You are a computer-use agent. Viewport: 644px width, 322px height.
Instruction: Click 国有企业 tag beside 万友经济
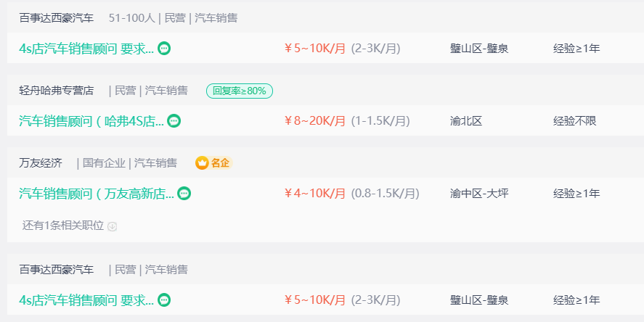(104, 163)
